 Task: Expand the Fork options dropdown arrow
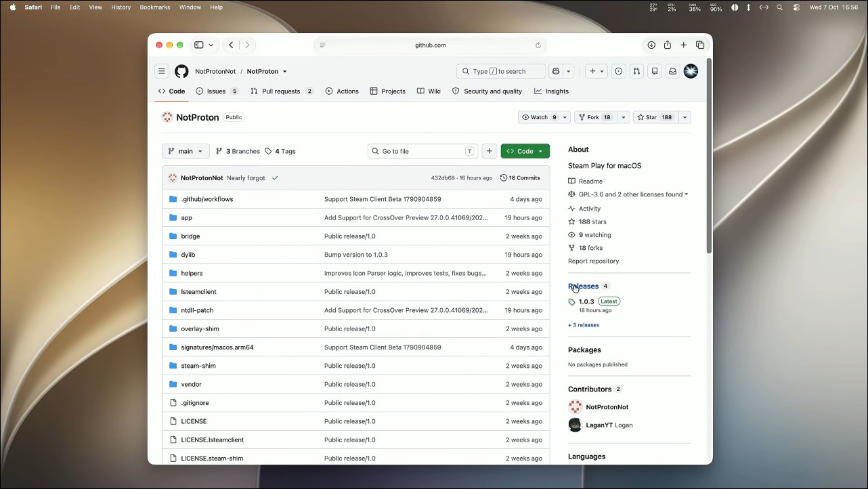tap(624, 117)
